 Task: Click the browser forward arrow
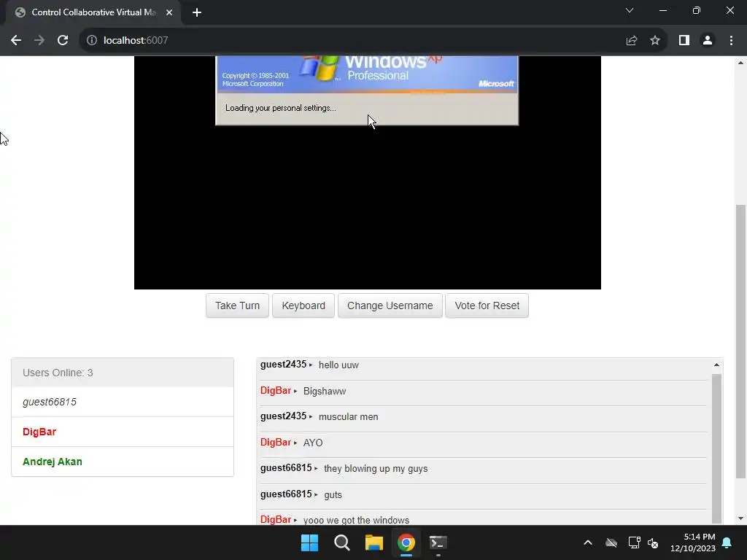click(39, 41)
